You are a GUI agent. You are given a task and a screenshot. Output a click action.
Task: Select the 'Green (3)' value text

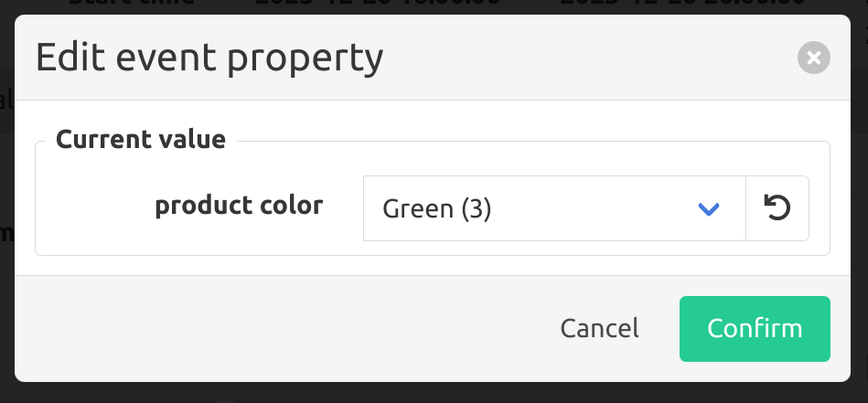point(437,209)
